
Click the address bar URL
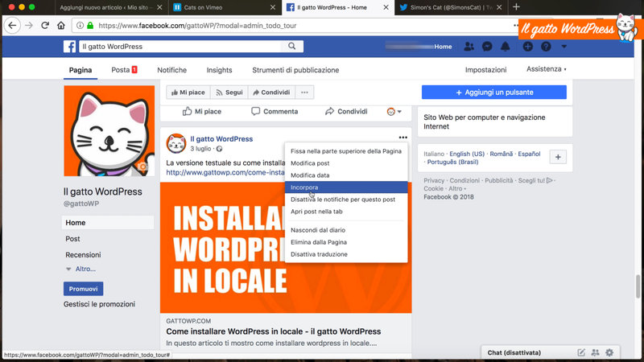(x=197, y=26)
